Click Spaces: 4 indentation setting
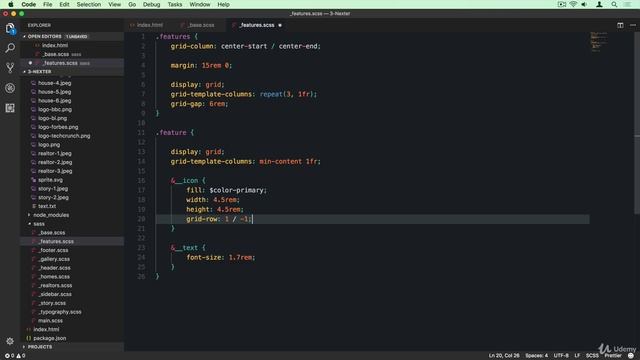640x360 pixels. point(537,356)
